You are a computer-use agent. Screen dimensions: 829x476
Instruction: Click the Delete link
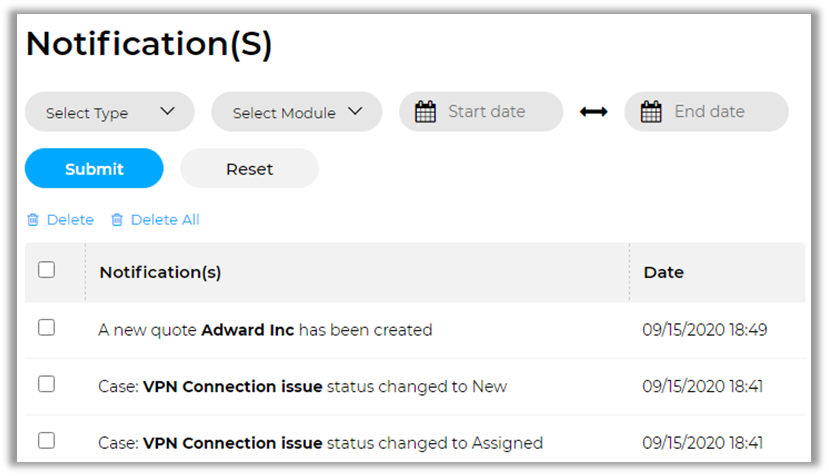tap(70, 220)
